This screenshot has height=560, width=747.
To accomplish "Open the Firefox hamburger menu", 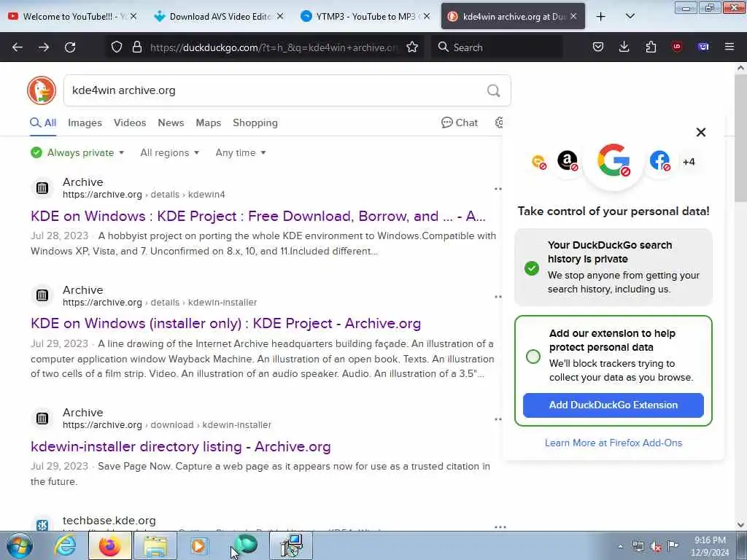I will [729, 47].
